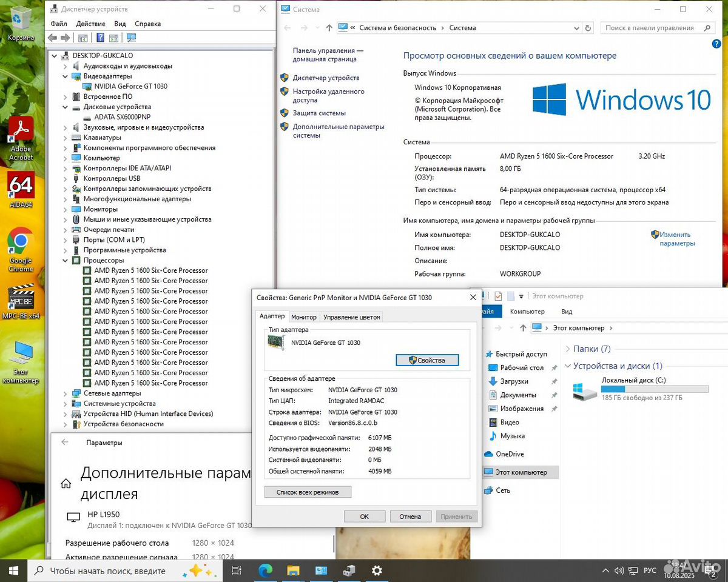Click the Система и безопасность breadcrumb
Image resolution: width=728 pixels, height=582 pixels.
coord(398,28)
